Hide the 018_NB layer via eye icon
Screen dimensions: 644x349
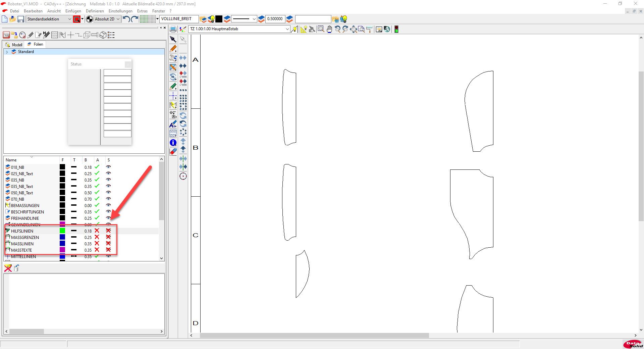click(x=108, y=167)
